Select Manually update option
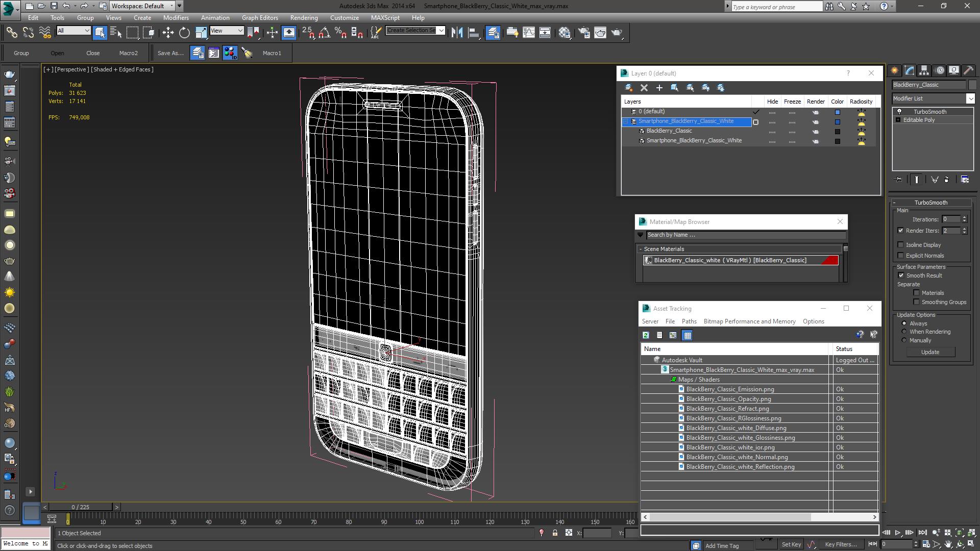Image resolution: width=980 pixels, height=551 pixels. (x=904, y=340)
